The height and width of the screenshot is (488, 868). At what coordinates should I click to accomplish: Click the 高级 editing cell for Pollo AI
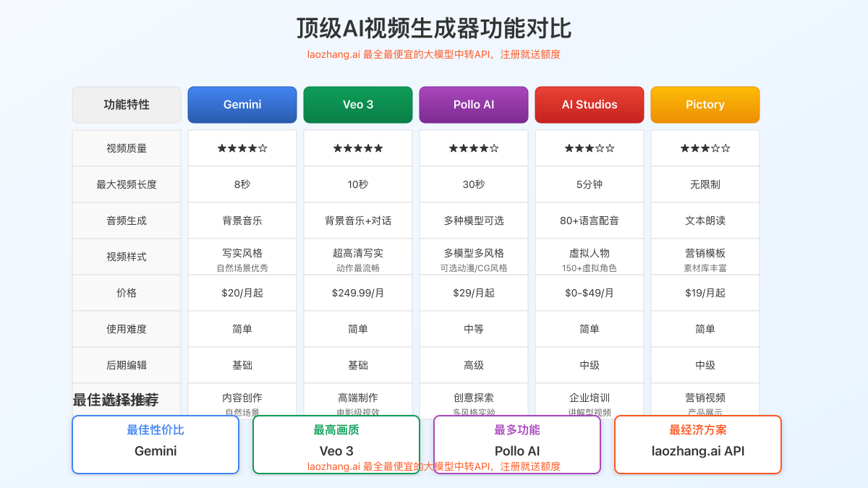pos(474,365)
